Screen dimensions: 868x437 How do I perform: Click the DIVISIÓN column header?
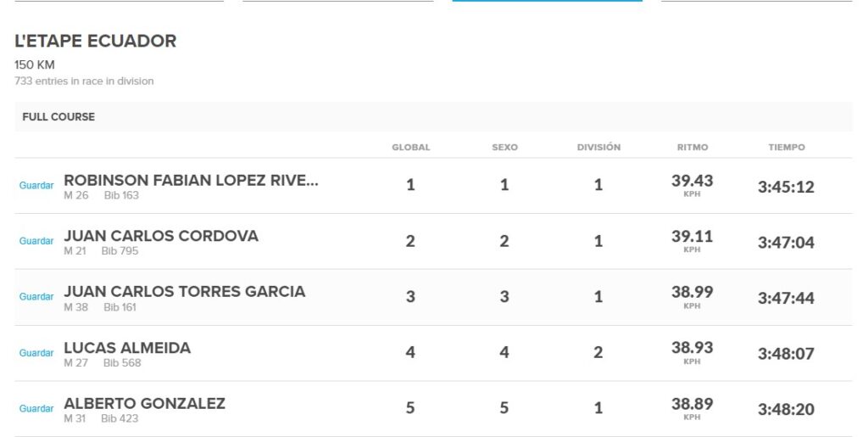[598, 148]
